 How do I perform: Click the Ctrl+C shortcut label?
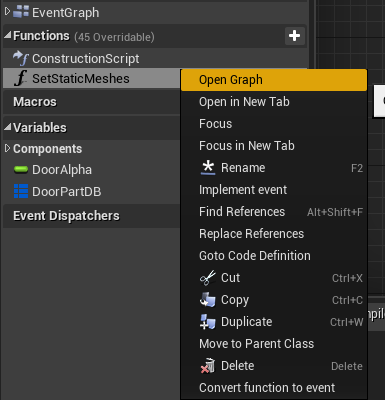point(347,300)
